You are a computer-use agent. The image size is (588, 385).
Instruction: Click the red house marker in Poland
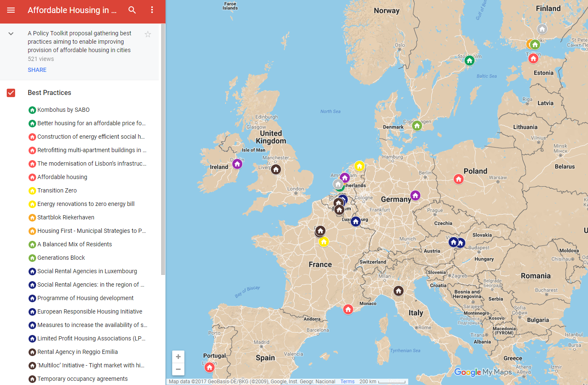[459, 179]
